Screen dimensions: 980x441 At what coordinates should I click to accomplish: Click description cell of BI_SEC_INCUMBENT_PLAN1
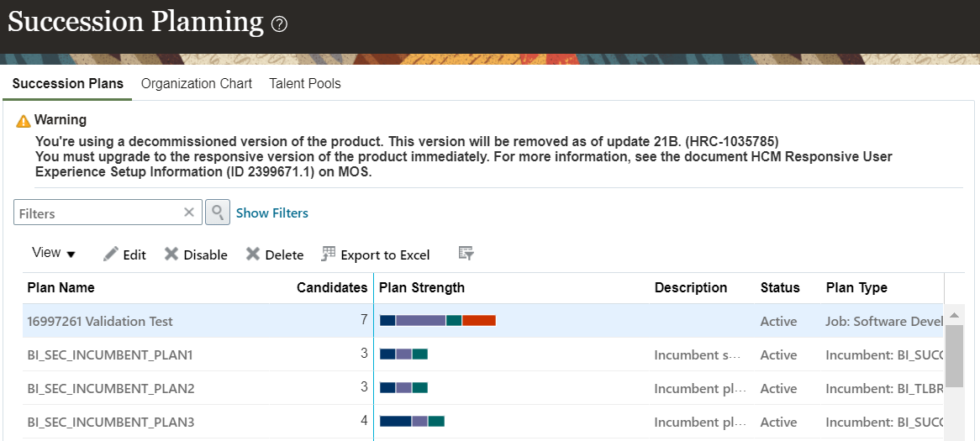698,354
